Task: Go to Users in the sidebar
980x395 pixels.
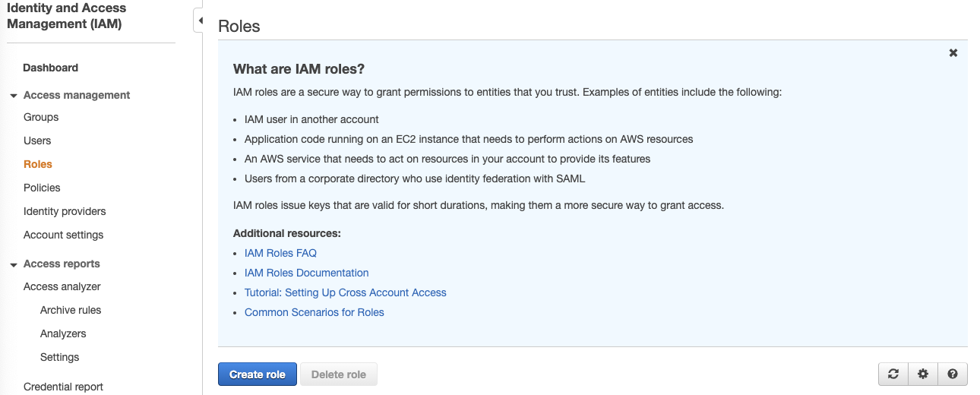Action: [x=37, y=141]
